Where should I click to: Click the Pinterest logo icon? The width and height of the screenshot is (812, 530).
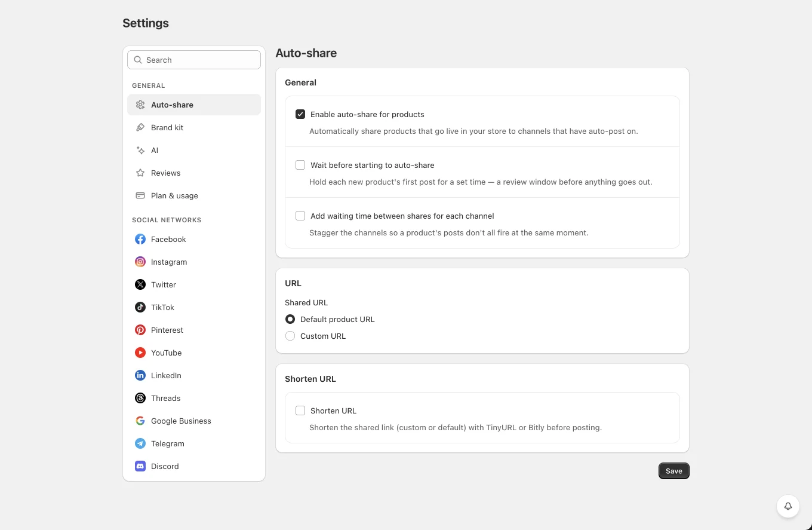coord(140,330)
